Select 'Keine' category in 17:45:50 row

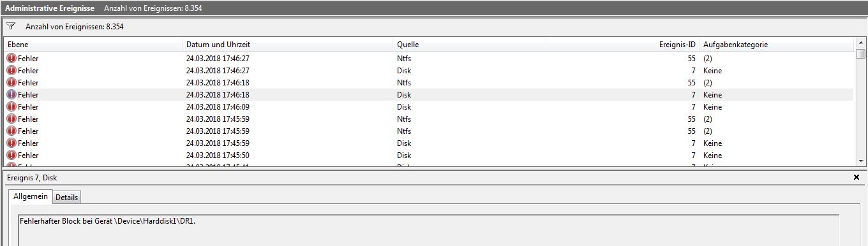click(x=713, y=156)
